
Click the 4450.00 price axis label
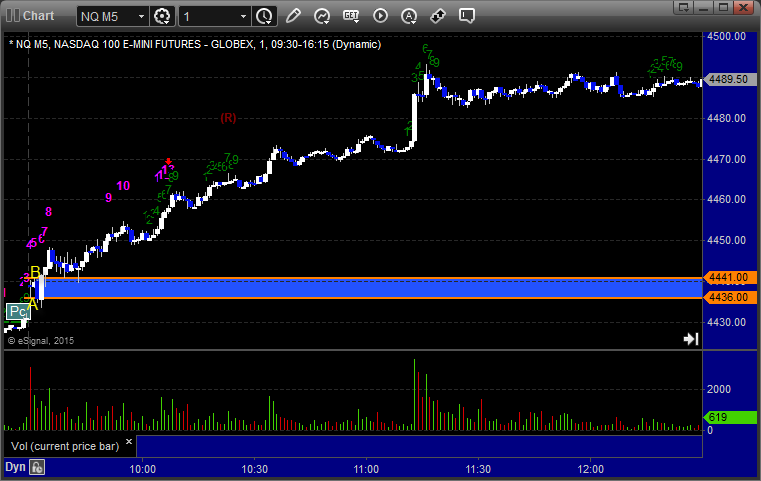(x=727, y=240)
